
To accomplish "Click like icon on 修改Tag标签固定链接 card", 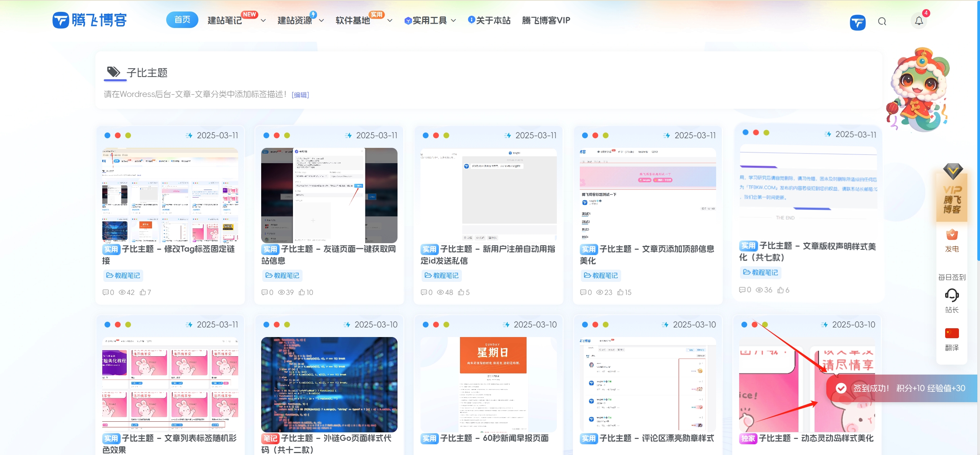I will [143, 292].
